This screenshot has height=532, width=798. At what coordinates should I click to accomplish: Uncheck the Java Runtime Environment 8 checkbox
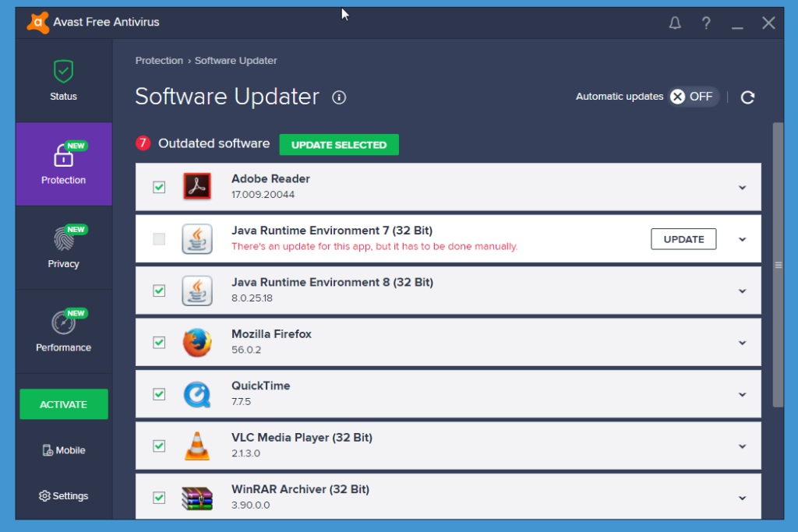pos(159,291)
